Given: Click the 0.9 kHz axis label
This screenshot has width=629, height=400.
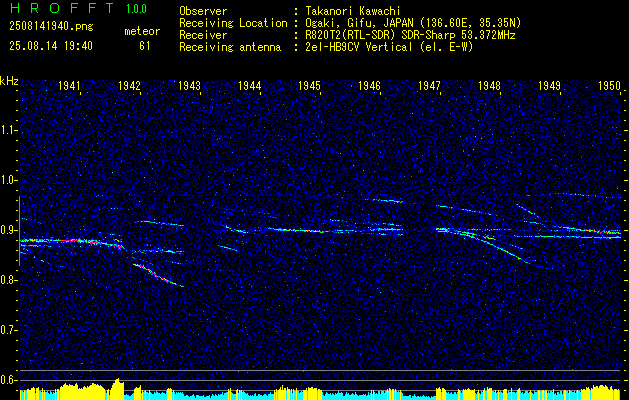Looking at the screenshot, I should pyautogui.click(x=8, y=230).
